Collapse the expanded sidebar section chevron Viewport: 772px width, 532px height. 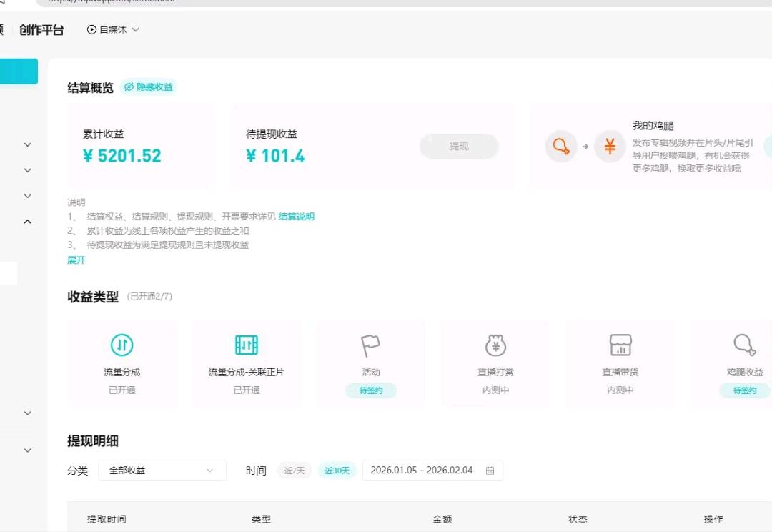(27, 222)
